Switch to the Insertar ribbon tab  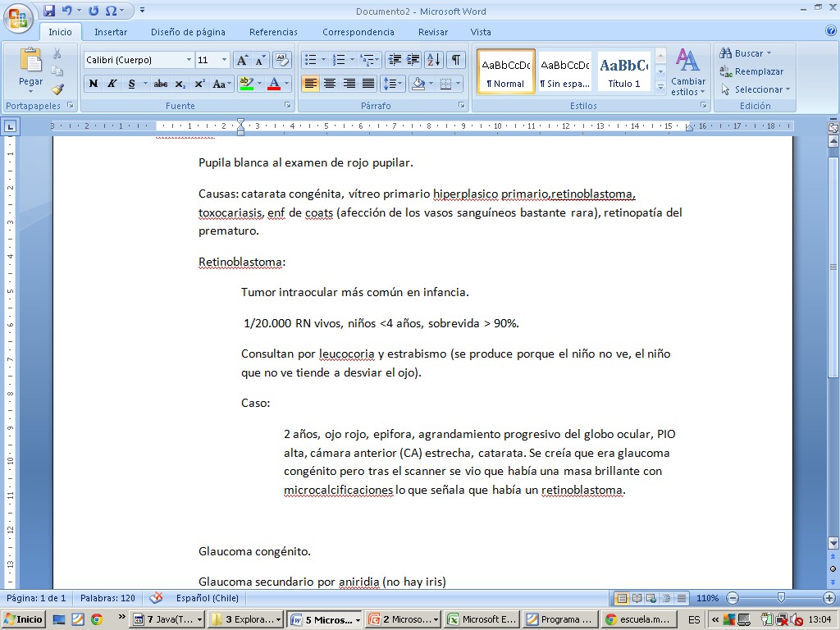111,32
